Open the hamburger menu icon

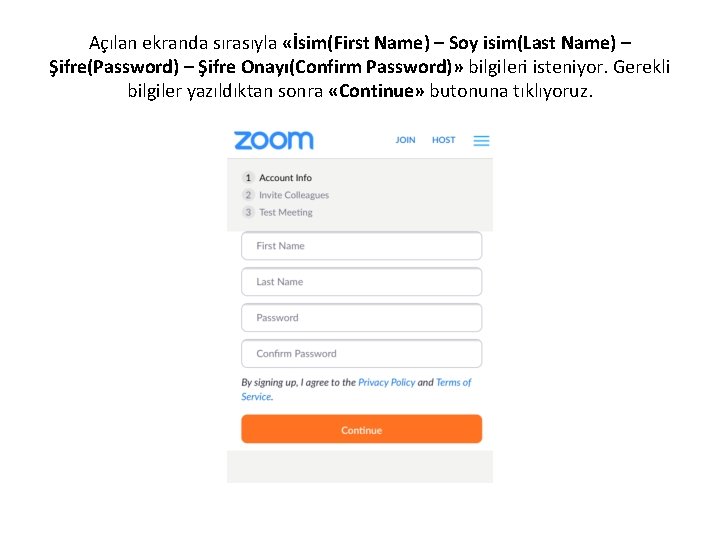[481, 141]
